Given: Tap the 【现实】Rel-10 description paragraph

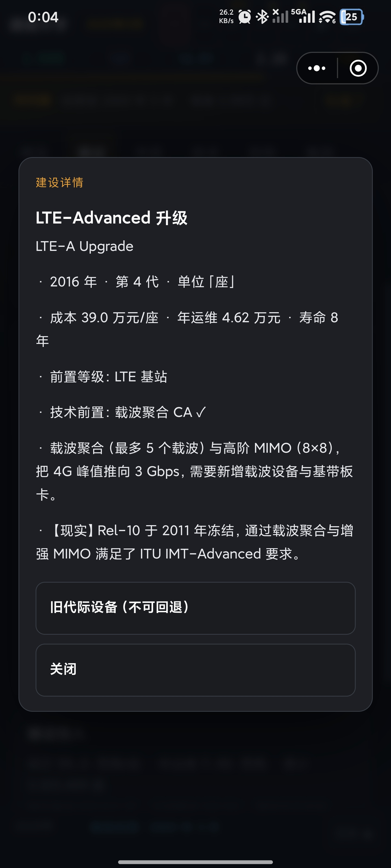Looking at the screenshot, I should pos(195,542).
